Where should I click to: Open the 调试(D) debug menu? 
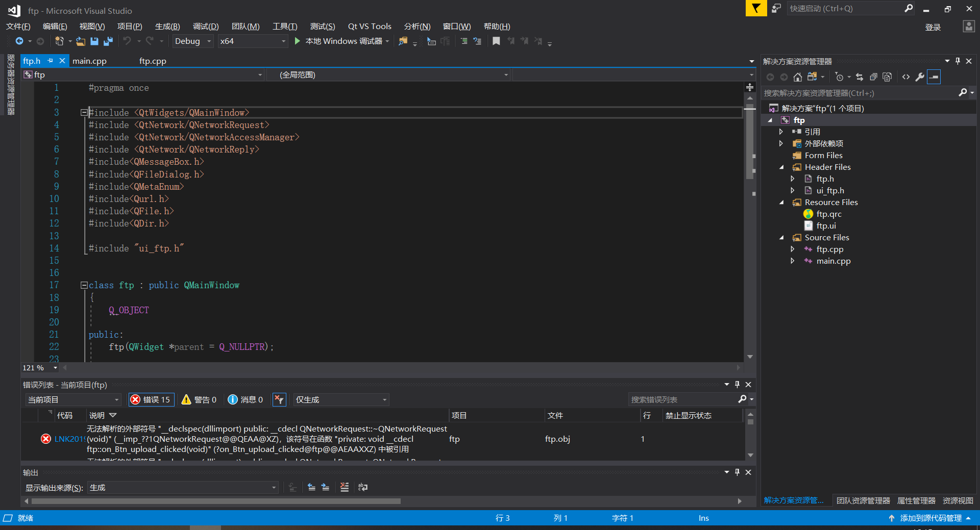click(206, 27)
